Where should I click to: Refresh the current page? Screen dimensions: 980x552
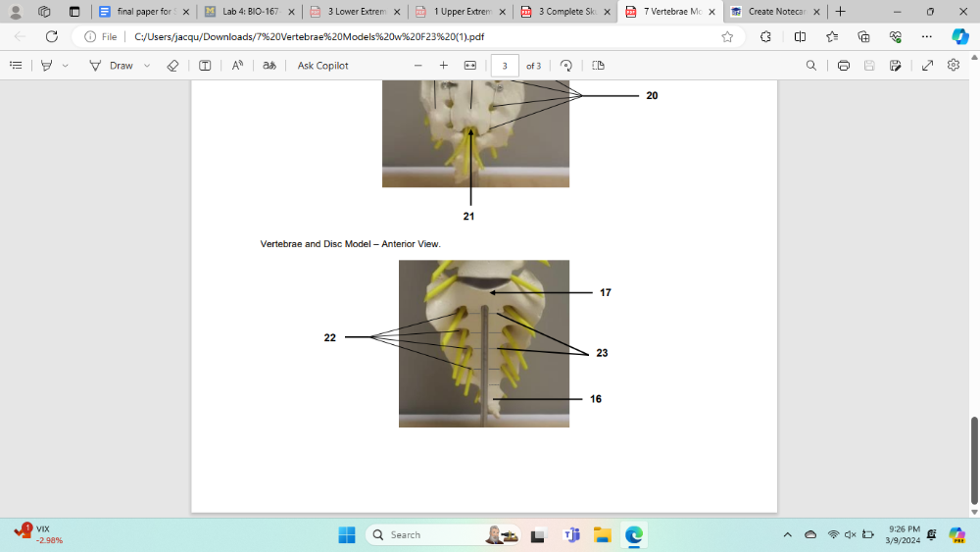[52, 36]
